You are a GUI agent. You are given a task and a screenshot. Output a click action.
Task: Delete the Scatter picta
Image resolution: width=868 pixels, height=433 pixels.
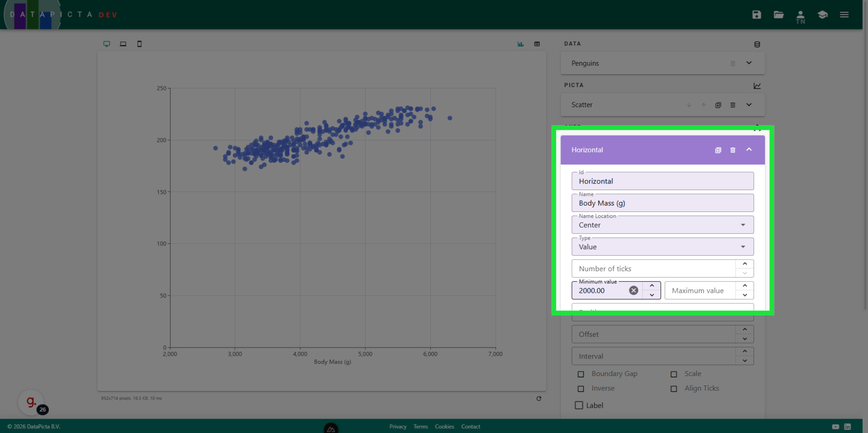pyautogui.click(x=733, y=105)
